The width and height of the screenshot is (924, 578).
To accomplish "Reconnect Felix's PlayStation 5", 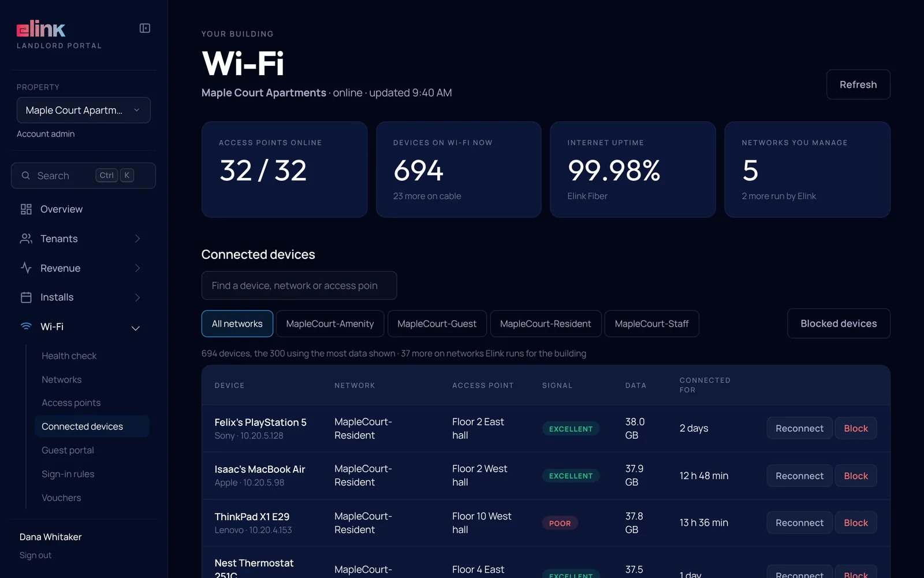I will tap(799, 428).
